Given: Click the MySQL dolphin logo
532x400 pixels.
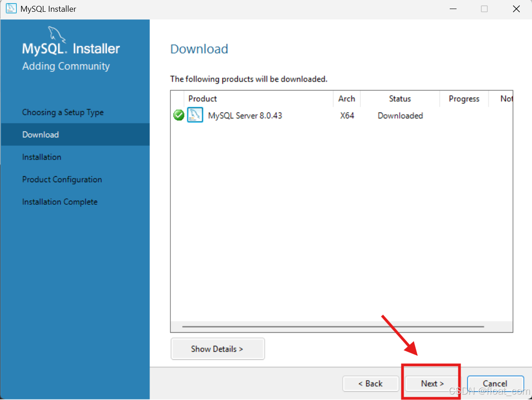Looking at the screenshot, I should (56, 34).
